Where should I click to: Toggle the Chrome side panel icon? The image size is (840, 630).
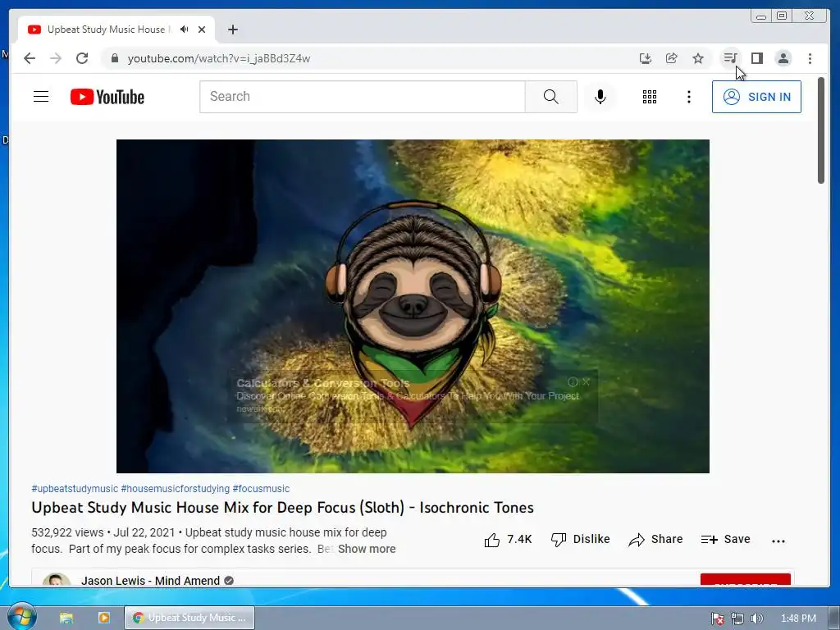[x=757, y=58]
